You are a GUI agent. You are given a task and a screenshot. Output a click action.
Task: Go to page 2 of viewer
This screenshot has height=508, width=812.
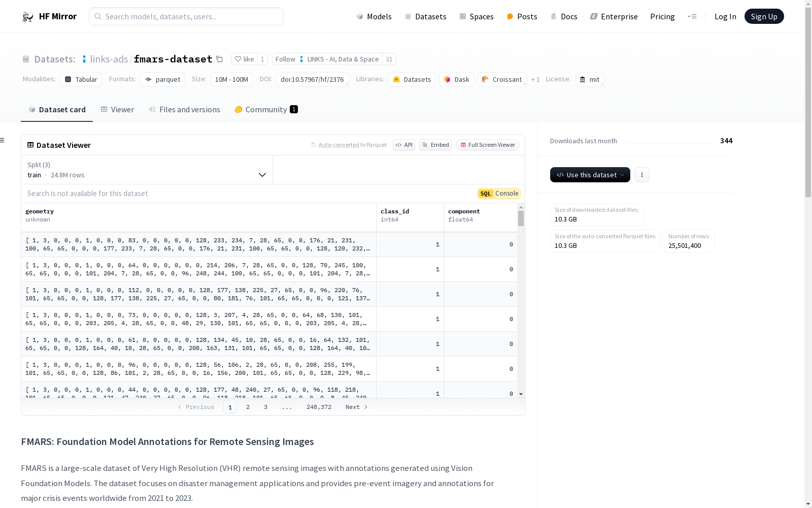point(248,407)
